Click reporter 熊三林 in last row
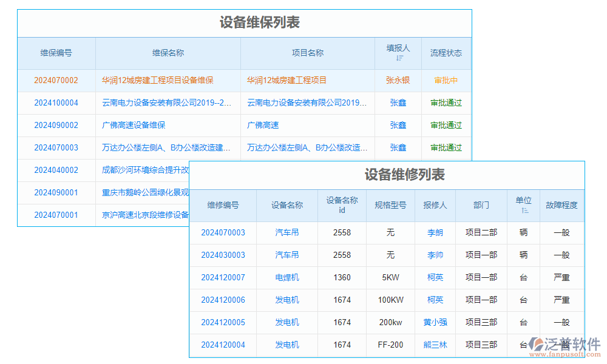The height and width of the screenshot is (364, 607). 435,345
